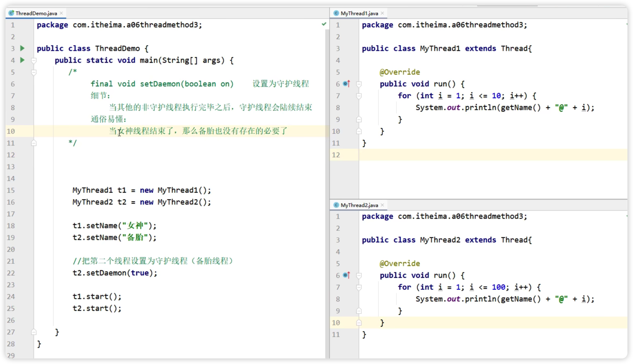Screen dimensions: 633x364
Task: Click println statement in MyThread2.java
Action: (x=505, y=299)
